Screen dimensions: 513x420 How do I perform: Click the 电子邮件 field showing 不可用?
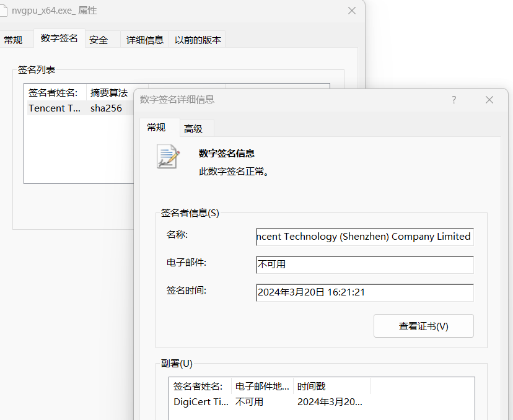click(x=364, y=265)
